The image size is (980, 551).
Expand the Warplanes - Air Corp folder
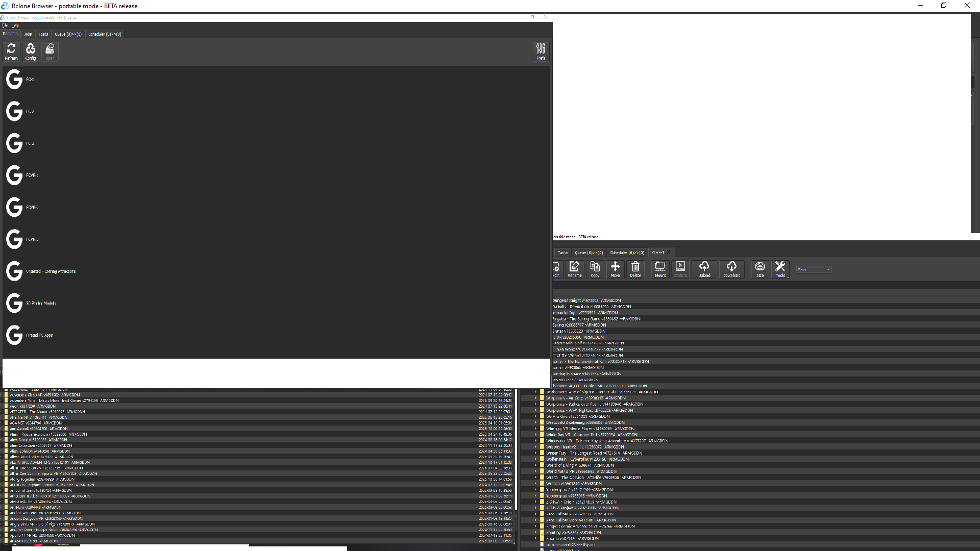pos(535,398)
